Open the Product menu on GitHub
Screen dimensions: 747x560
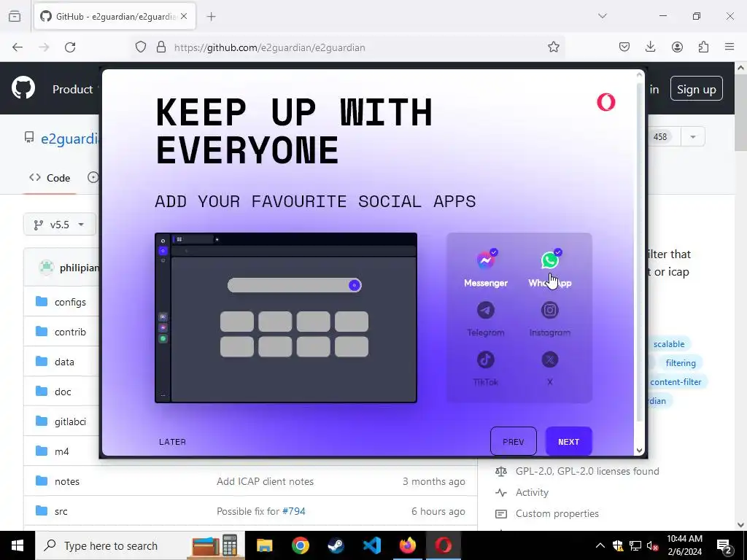[x=73, y=90]
